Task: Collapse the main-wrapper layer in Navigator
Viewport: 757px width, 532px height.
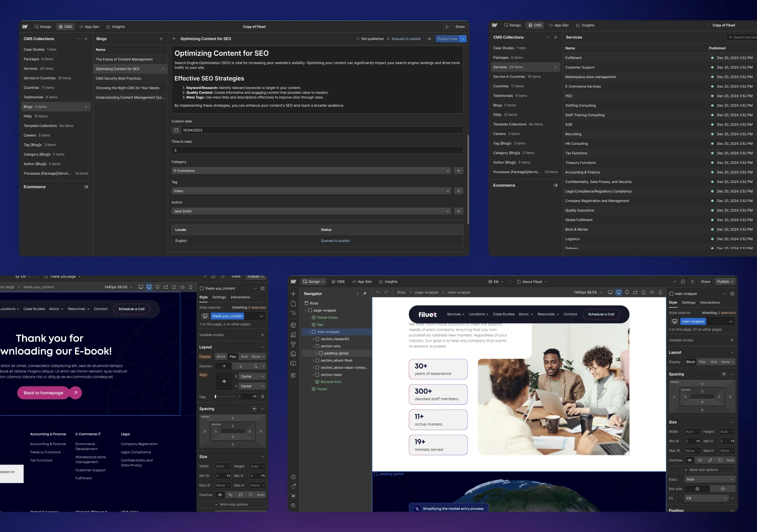Action: [309, 332]
